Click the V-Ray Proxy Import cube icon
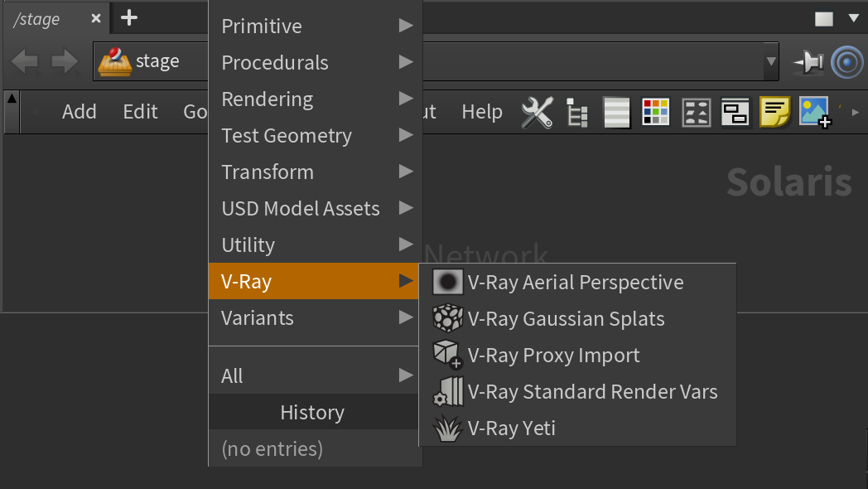Screen dimensions: 868x489 [x=447, y=355]
